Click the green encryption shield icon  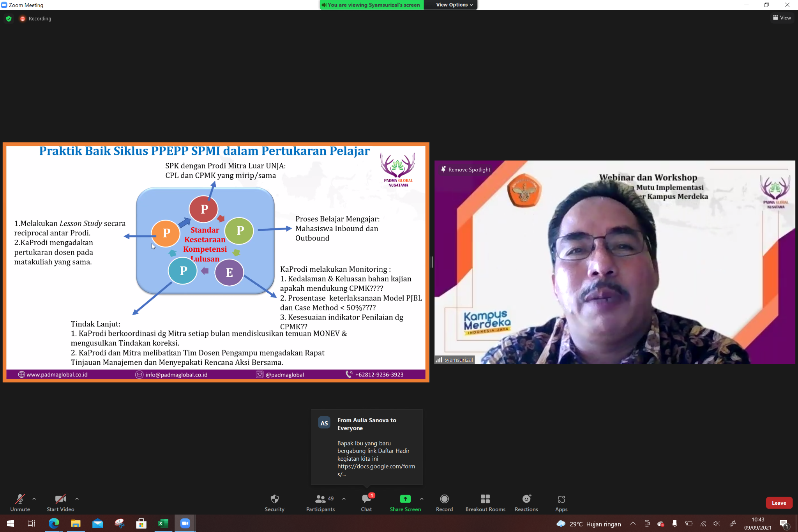9,18
